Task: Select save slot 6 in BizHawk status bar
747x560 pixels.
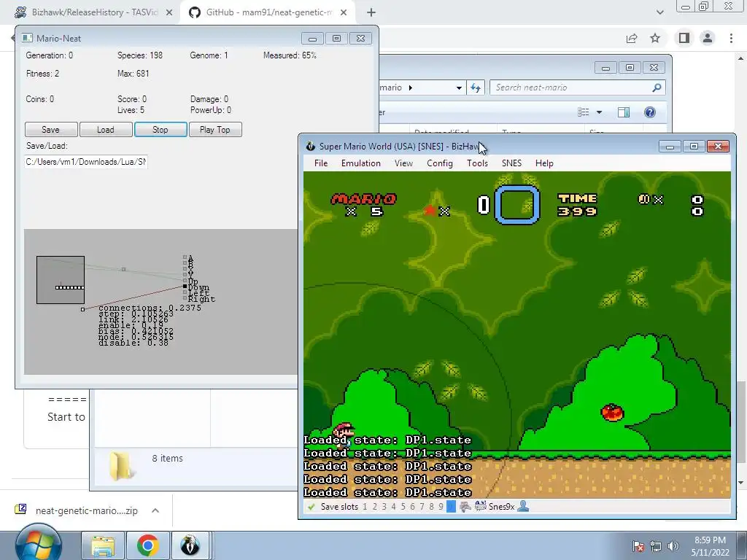Action: (413, 507)
